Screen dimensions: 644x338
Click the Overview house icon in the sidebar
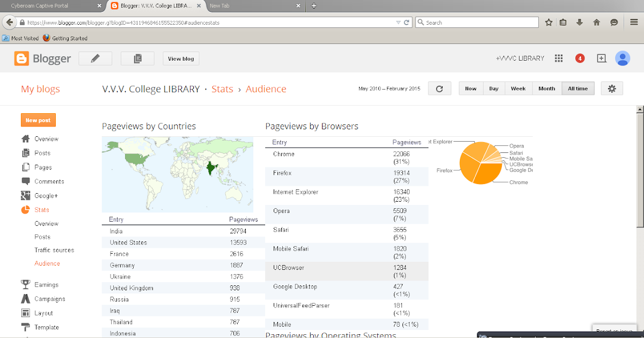(25, 139)
